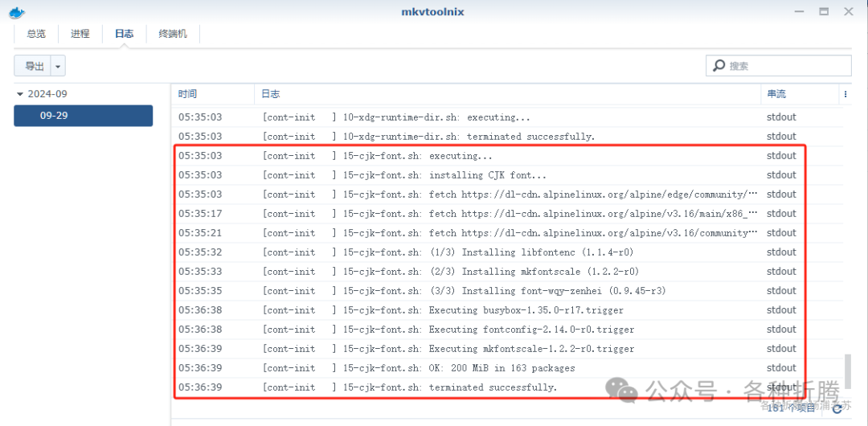Click the 日志 column header

tap(508, 94)
